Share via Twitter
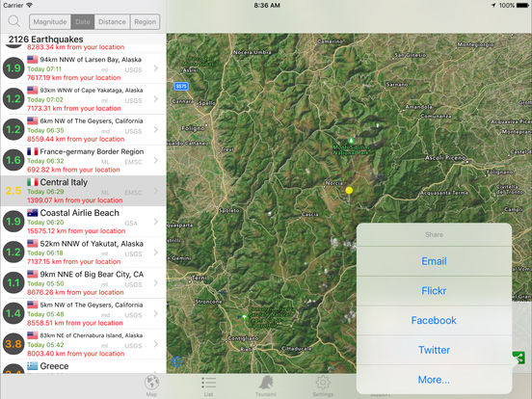The width and height of the screenshot is (532, 399). (x=434, y=350)
